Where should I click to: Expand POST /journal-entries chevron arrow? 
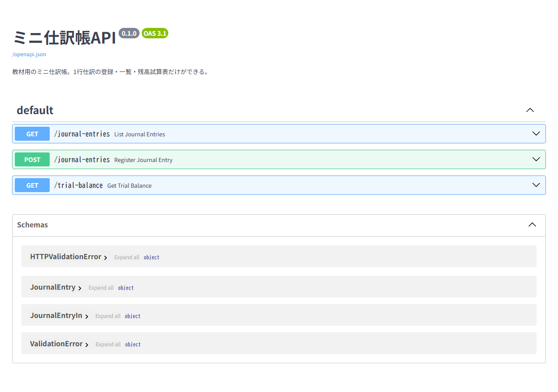pyautogui.click(x=536, y=159)
